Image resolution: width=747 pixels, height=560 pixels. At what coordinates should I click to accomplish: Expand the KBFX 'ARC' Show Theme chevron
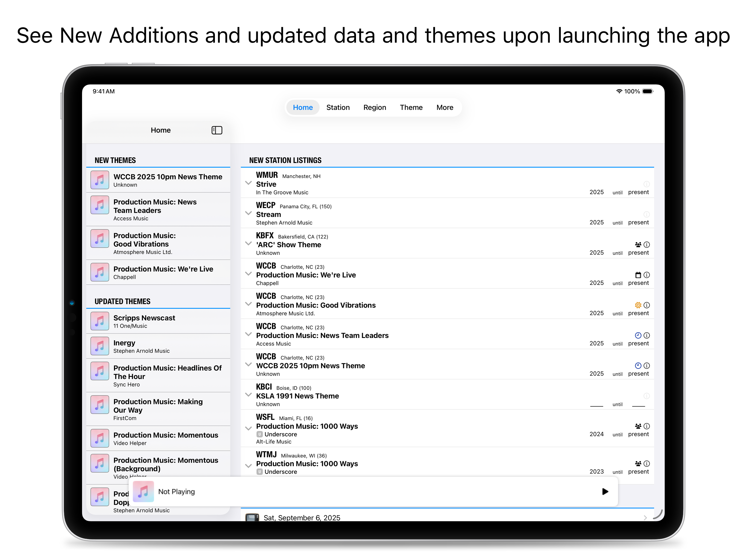(x=248, y=244)
